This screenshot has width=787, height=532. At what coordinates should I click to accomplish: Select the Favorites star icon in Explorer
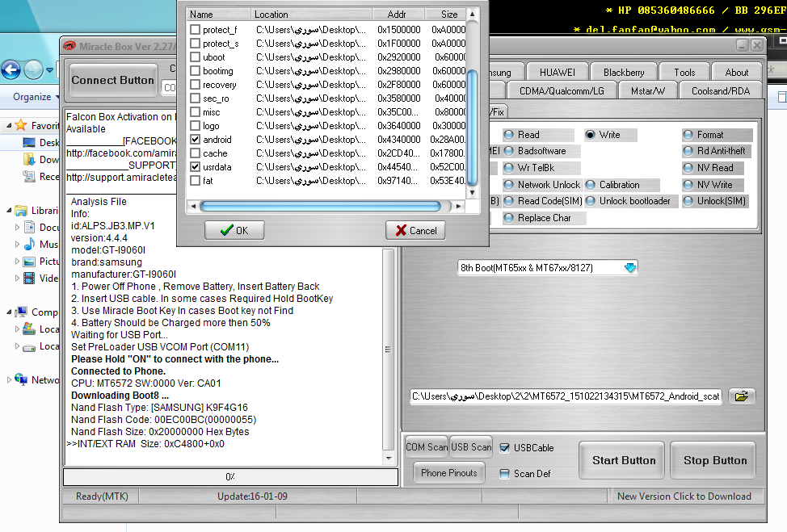click(20, 125)
